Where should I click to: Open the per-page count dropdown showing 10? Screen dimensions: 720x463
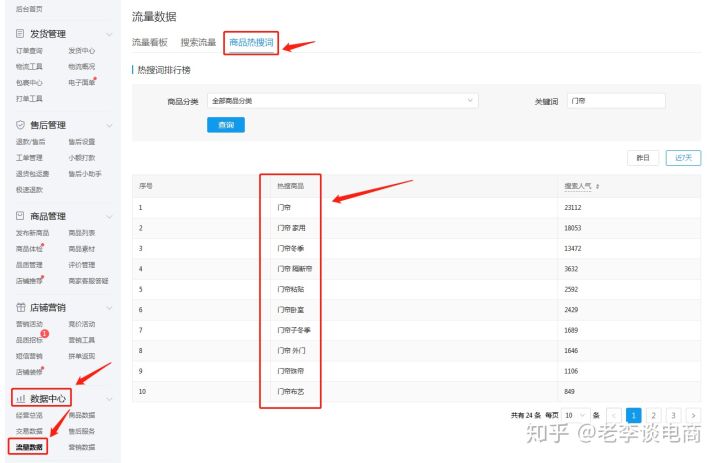click(575, 415)
